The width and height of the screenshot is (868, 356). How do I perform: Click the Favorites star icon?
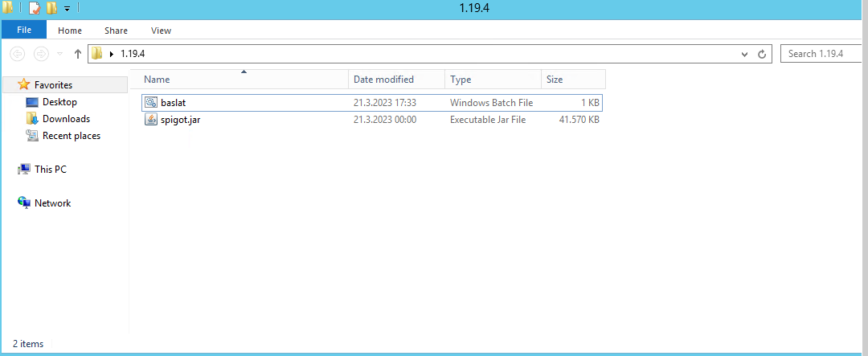[x=23, y=84]
